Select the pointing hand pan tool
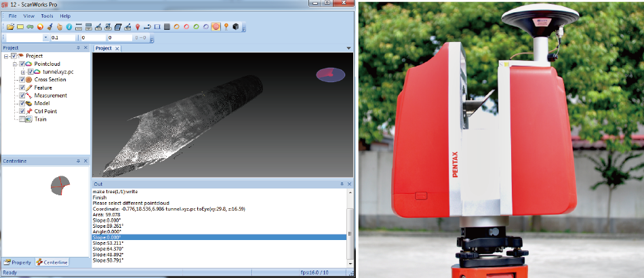 click(60, 26)
